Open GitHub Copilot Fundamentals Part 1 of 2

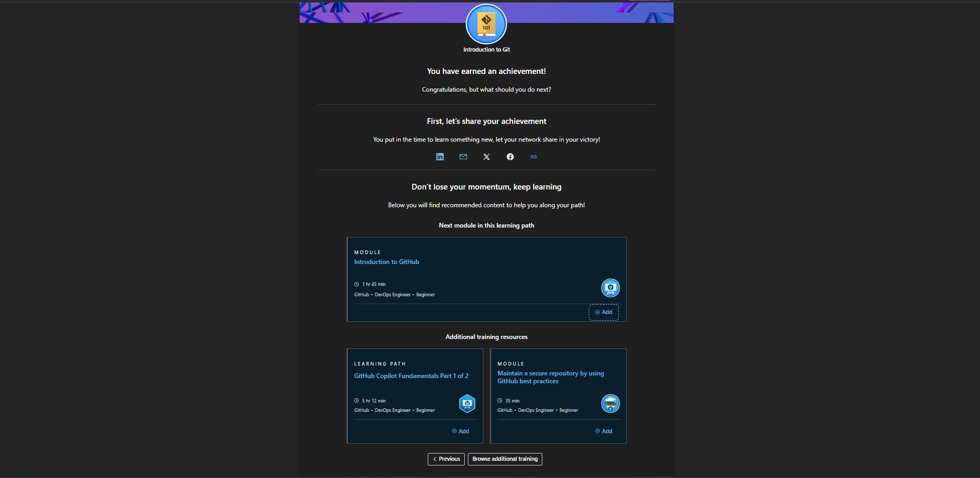[x=411, y=376]
